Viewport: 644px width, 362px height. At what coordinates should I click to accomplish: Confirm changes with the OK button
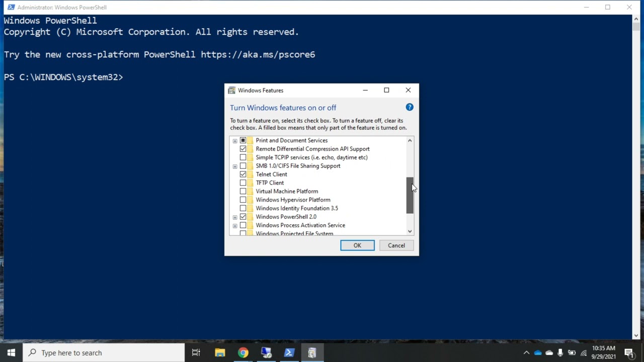[x=357, y=245]
